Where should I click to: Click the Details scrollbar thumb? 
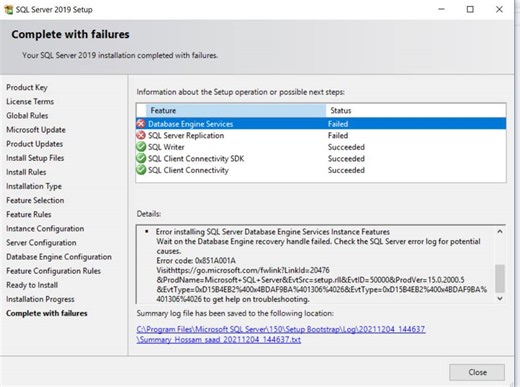[500, 278]
